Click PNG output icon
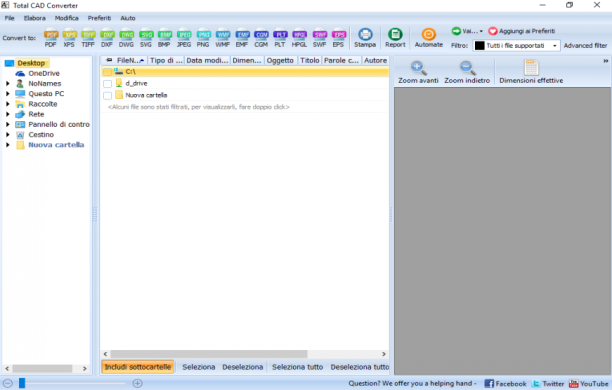 [x=203, y=38]
